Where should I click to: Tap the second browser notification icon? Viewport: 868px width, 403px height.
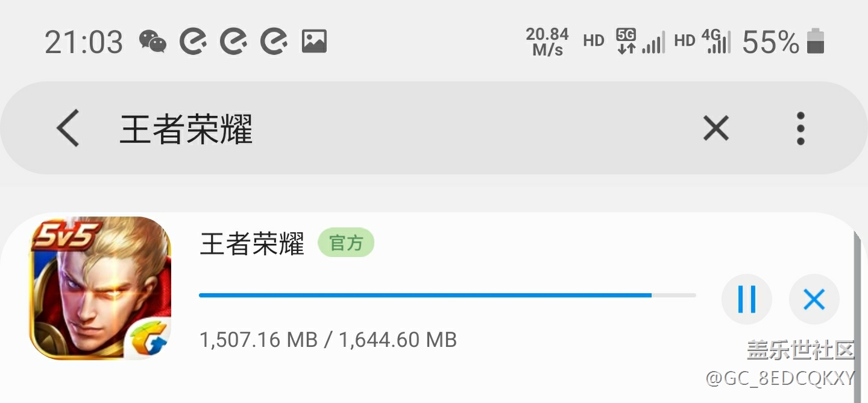[233, 42]
